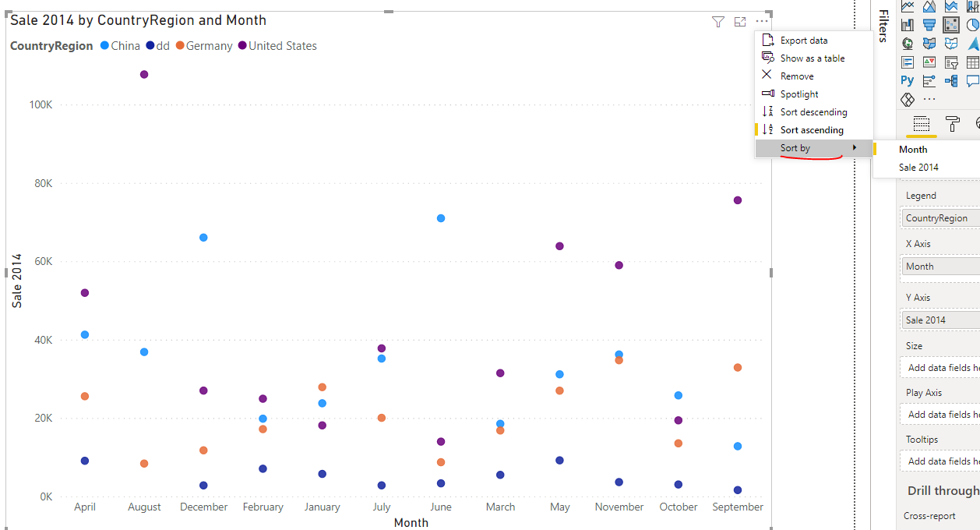
Task: Select the Q&A speech-bubble visual
Action: tap(972, 80)
